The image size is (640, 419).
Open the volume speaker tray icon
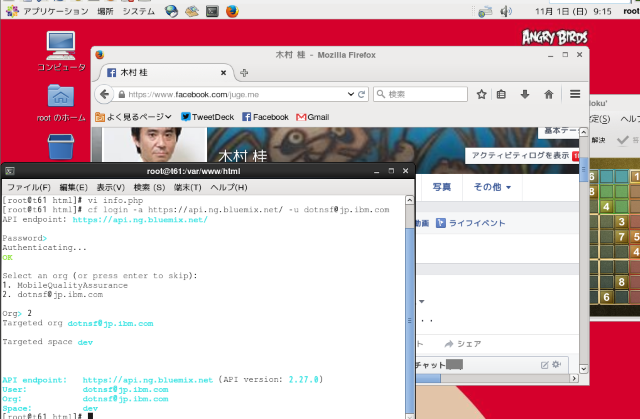click(505, 11)
